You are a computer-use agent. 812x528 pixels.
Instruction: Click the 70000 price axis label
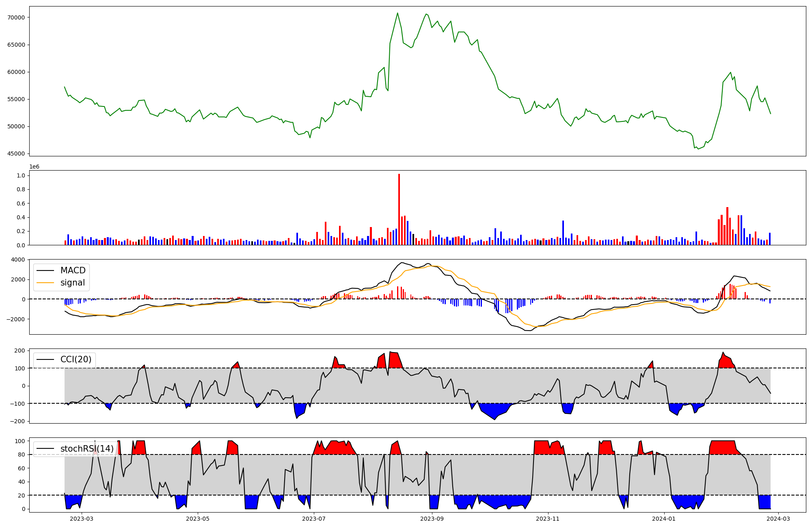point(16,17)
